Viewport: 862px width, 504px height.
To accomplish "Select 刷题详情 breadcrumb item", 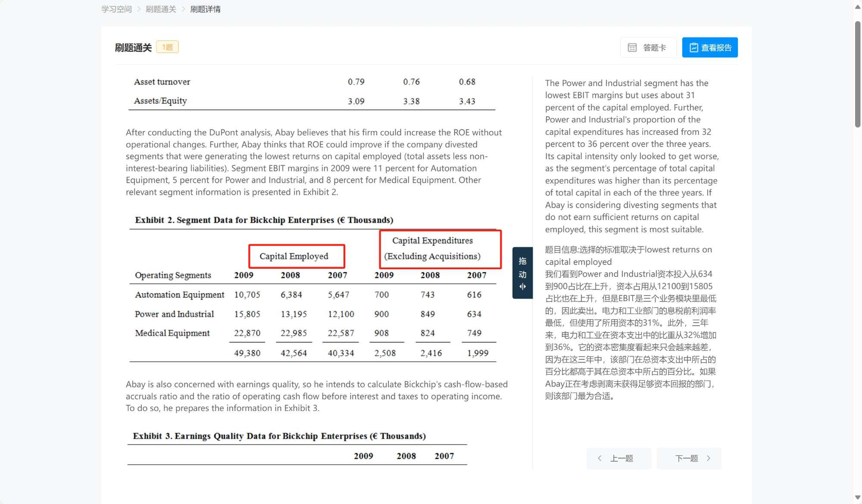I will [205, 9].
